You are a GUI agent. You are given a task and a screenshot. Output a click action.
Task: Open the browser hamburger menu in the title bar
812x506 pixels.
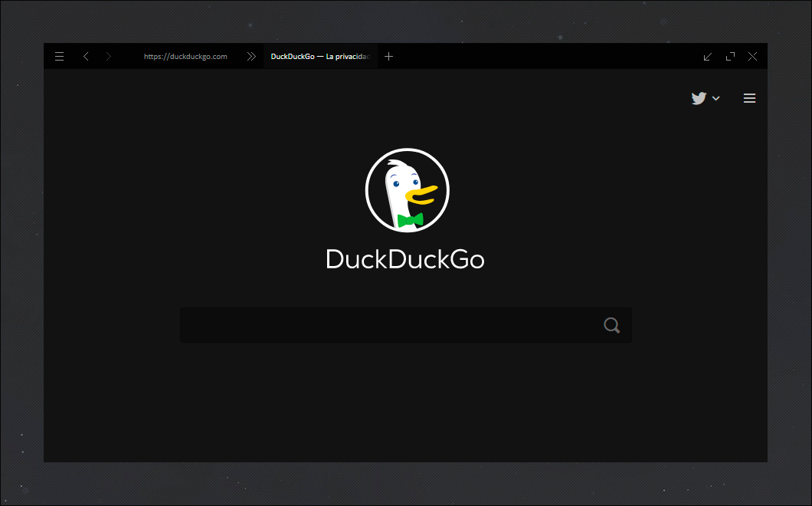click(x=60, y=57)
